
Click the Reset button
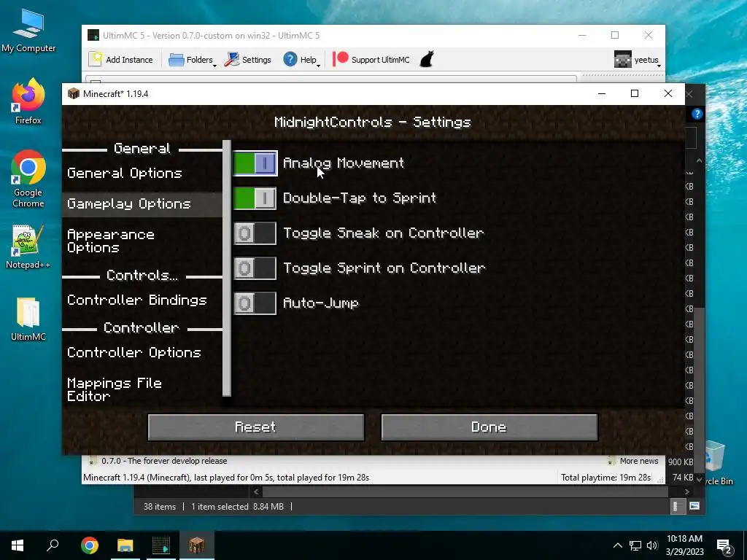(x=256, y=427)
